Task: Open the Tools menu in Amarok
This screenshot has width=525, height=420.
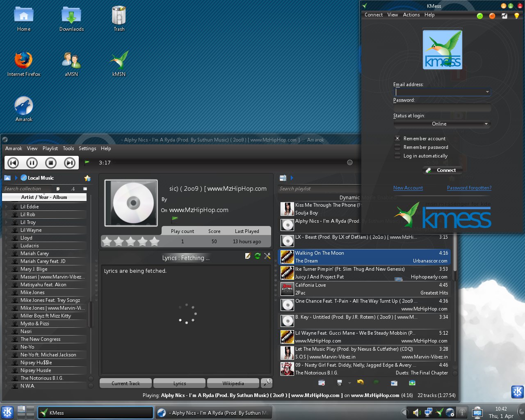Action: tap(68, 148)
